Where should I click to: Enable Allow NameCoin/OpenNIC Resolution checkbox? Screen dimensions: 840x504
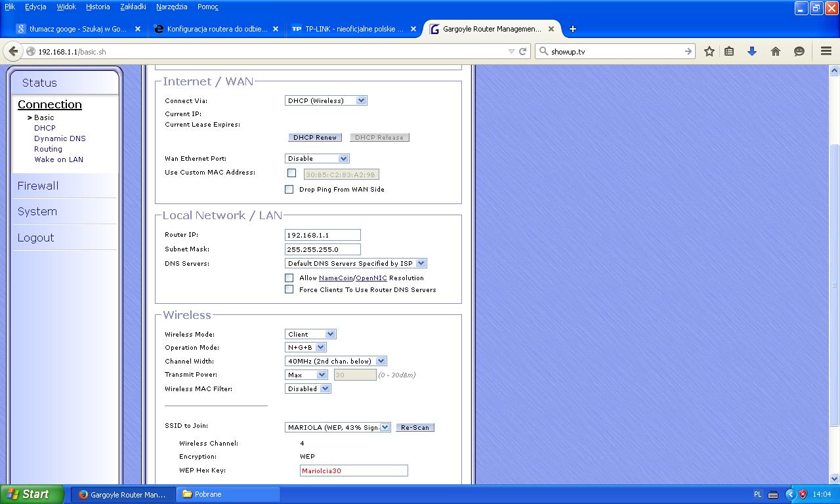click(x=289, y=278)
